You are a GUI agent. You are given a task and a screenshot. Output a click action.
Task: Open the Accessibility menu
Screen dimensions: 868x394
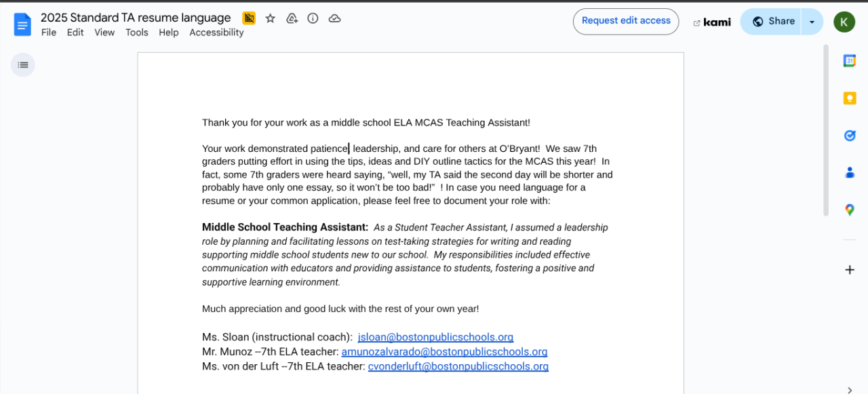click(216, 33)
